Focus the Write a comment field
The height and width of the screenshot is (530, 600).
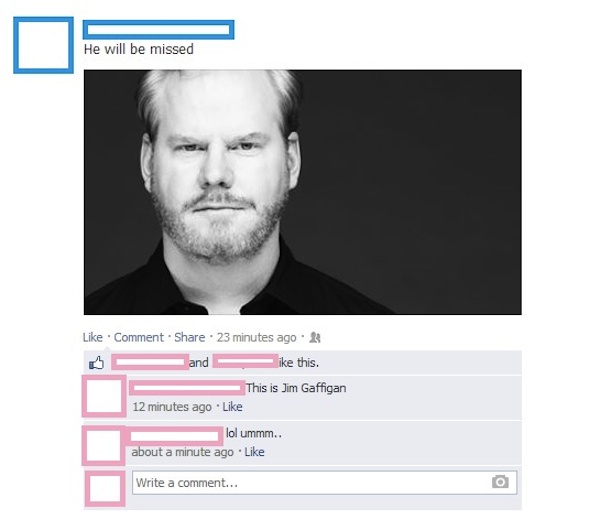(x=324, y=483)
